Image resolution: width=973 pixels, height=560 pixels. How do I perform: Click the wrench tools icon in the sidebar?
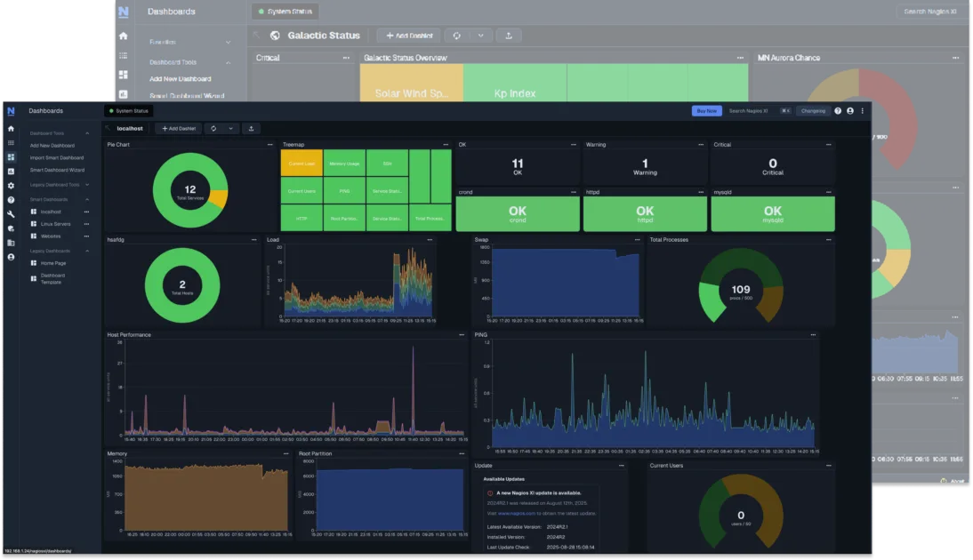click(x=12, y=214)
